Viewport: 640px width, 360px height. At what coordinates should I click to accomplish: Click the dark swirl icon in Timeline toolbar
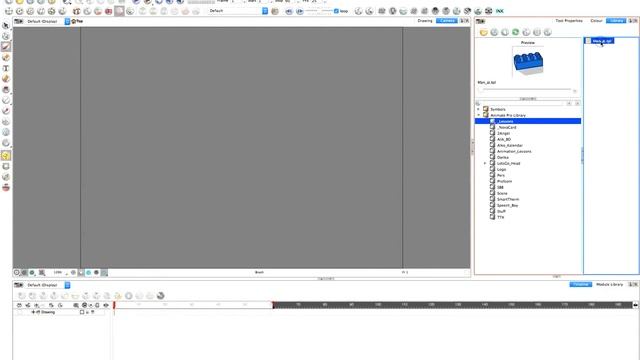[161, 296]
